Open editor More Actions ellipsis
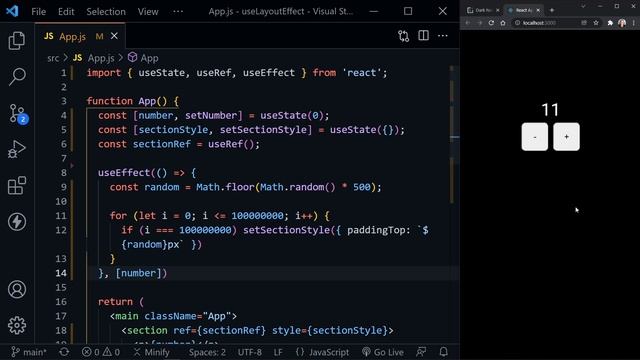The width and height of the screenshot is (640, 360). tap(443, 36)
